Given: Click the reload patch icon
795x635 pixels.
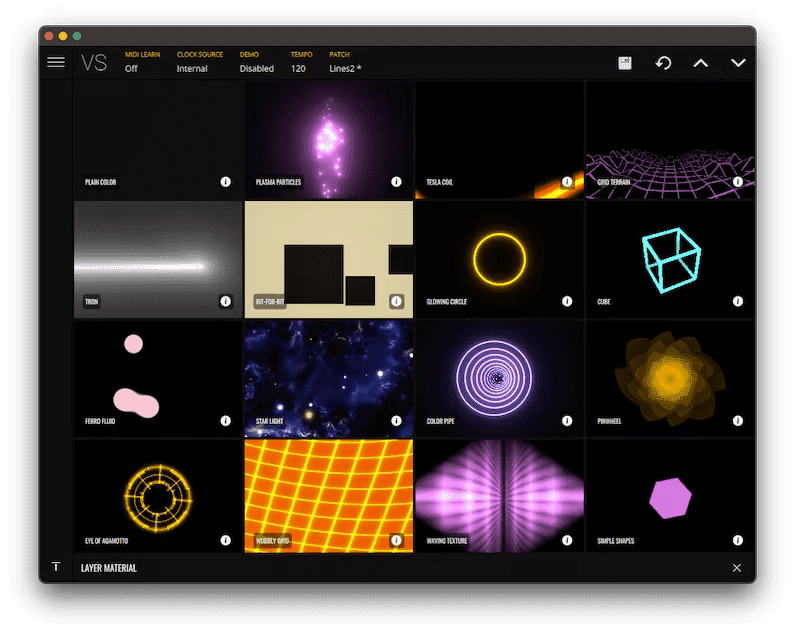Looking at the screenshot, I should pyautogui.click(x=663, y=63).
